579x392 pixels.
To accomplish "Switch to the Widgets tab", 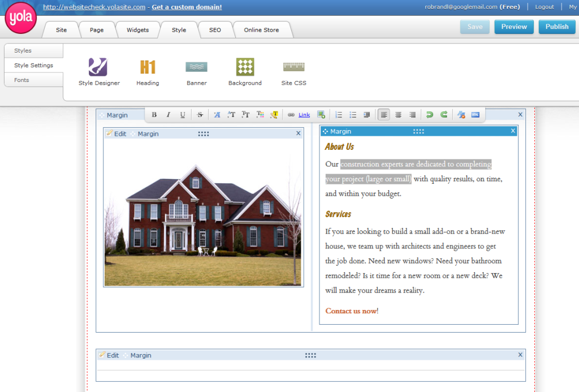I will click(x=137, y=30).
